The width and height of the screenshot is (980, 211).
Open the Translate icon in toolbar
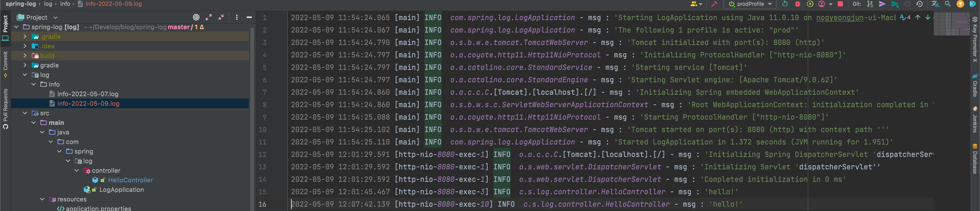pyautogui.click(x=935, y=4)
